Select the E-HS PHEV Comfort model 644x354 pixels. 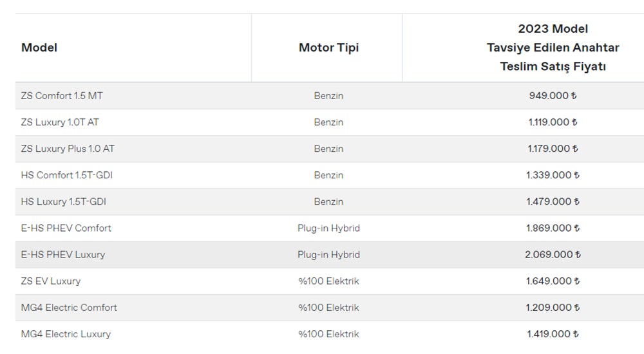66,228
